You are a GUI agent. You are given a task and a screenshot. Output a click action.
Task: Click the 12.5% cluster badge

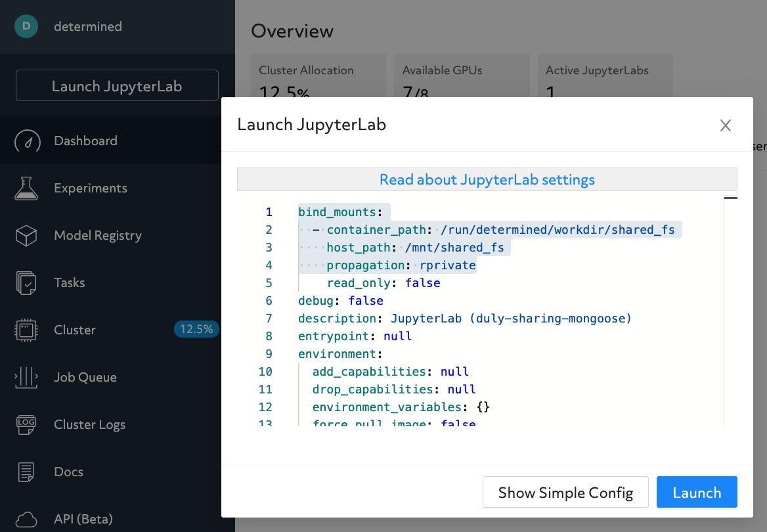196,329
